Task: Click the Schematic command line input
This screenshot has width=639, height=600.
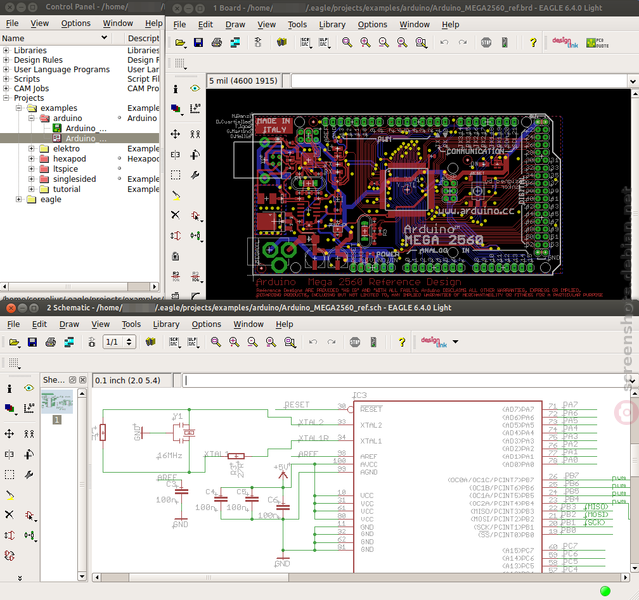Action: tap(403, 381)
